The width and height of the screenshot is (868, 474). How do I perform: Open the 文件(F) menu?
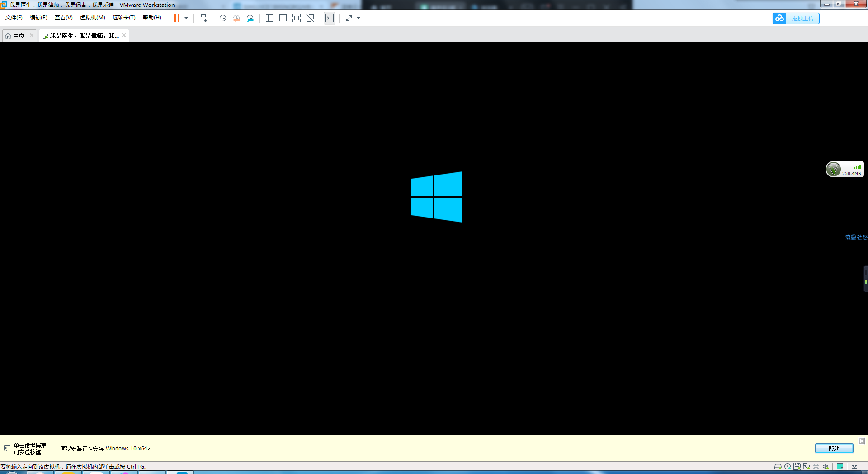(14, 18)
